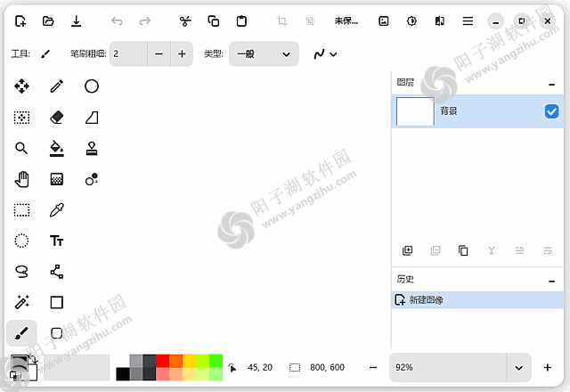
Task: Decrease brush width with the minus button
Action: (x=159, y=54)
